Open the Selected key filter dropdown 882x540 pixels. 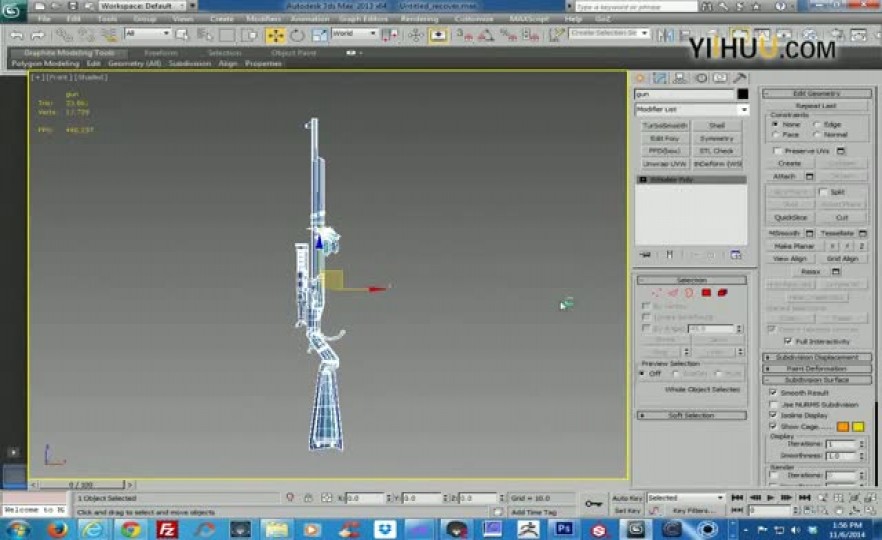coord(685,498)
